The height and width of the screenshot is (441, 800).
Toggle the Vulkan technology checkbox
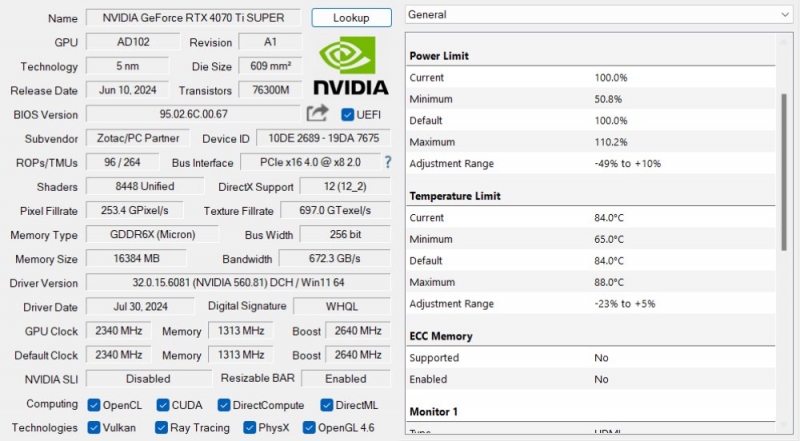(x=94, y=428)
